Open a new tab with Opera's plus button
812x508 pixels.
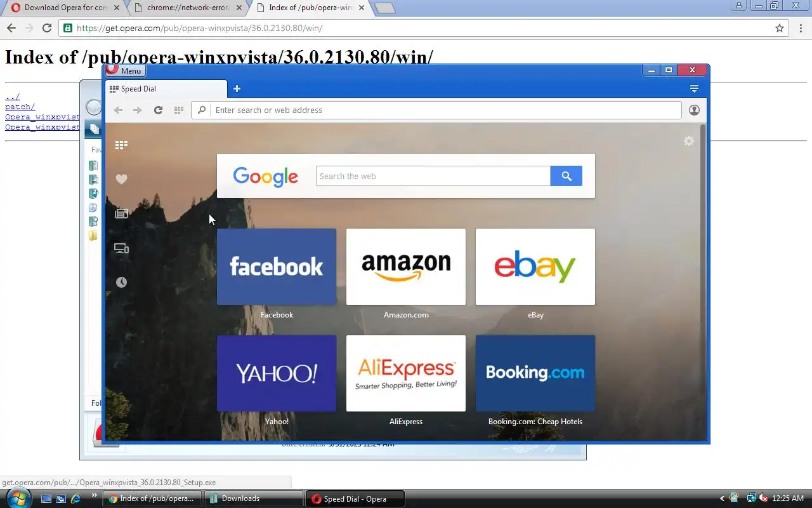pos(237,89)
